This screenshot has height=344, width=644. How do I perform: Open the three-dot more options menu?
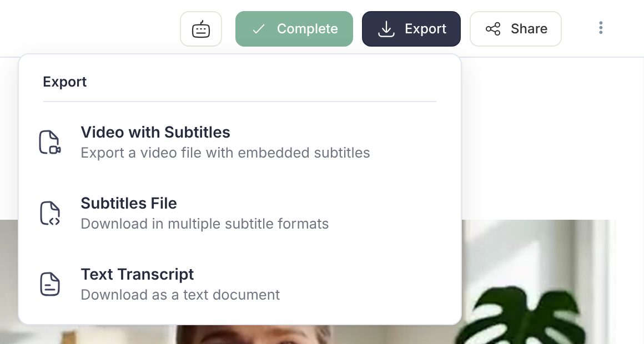(x=601, y=28)
